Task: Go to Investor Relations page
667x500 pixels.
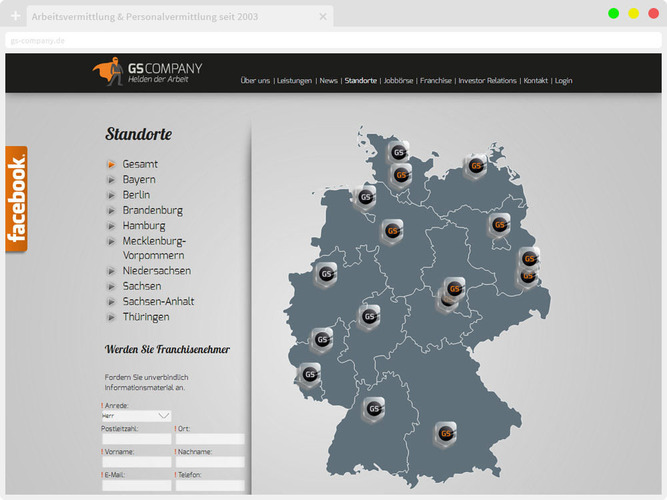Action: point(487,80)
